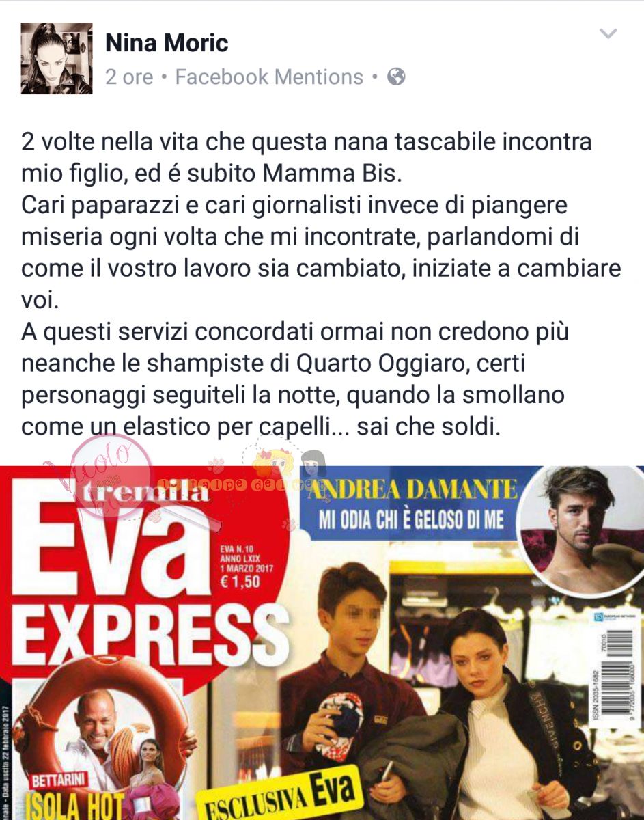The height and width of the screenshot is (820, 644).
Task: Click the post text paragraph
Action: 321,284
